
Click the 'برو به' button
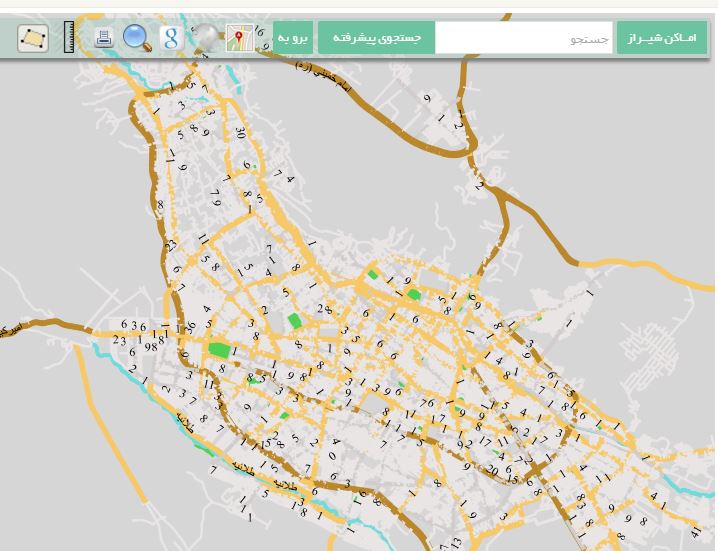[x=295, y=38]
